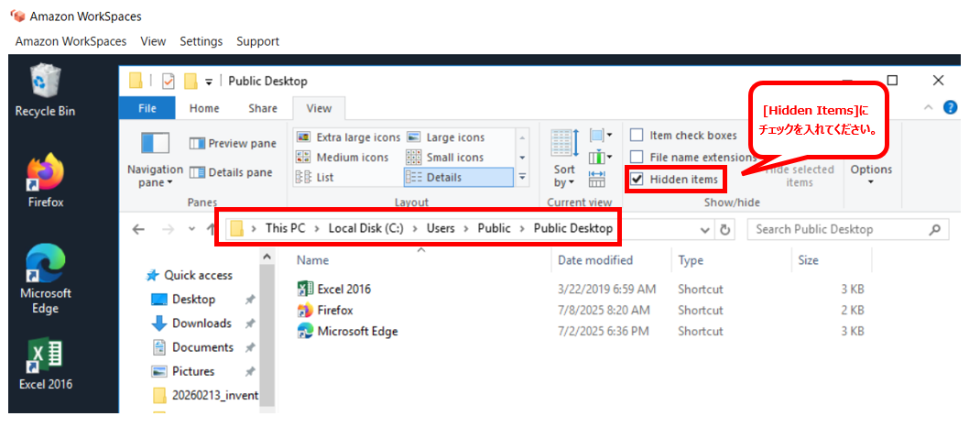Turn on the Preview pane

[x=233, y=144]
